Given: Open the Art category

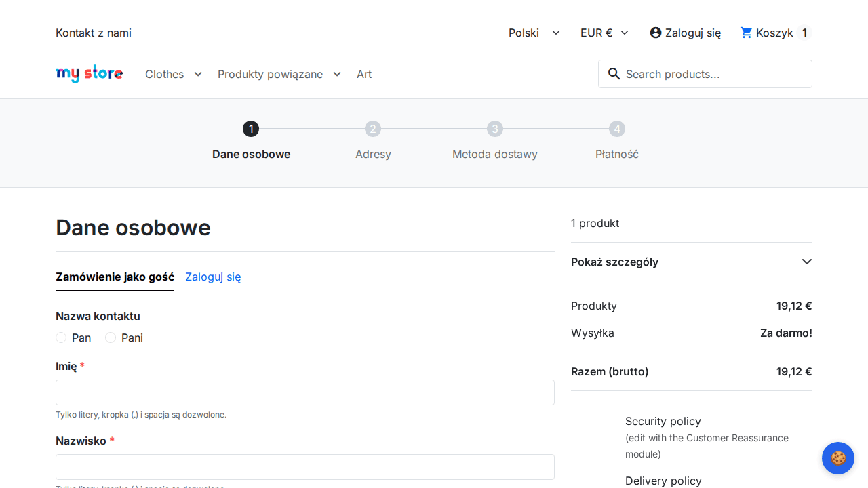Looking at the screenshot, I should tap(364, 74).
